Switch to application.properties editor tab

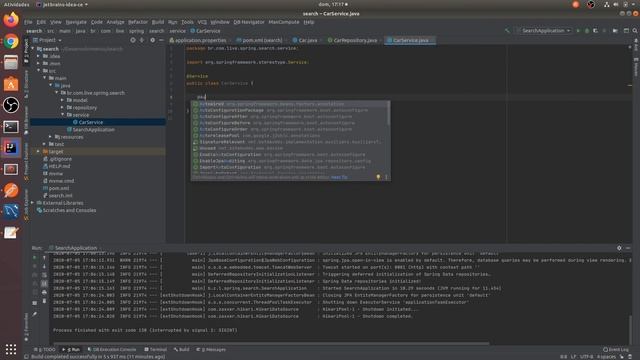pyautogui.click(x=198, y=40)
